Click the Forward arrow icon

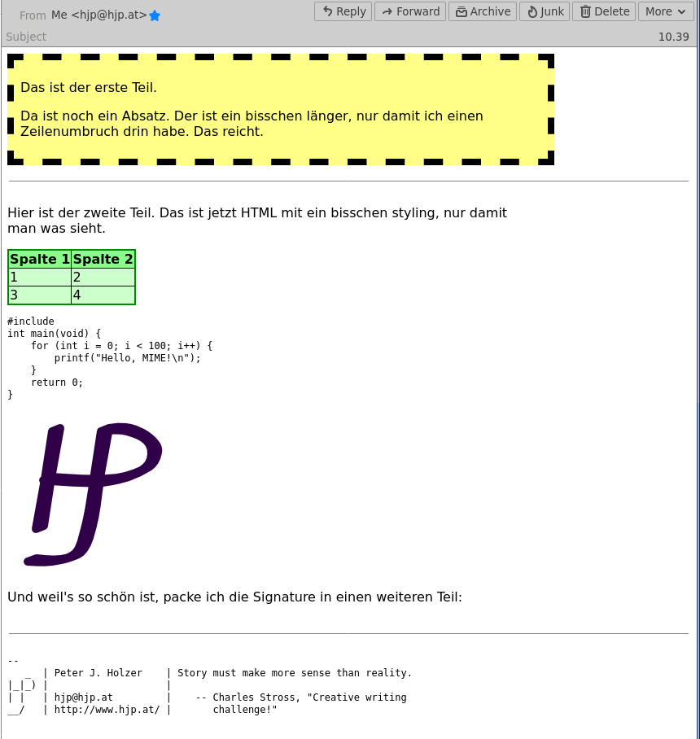tap(386, 11)
